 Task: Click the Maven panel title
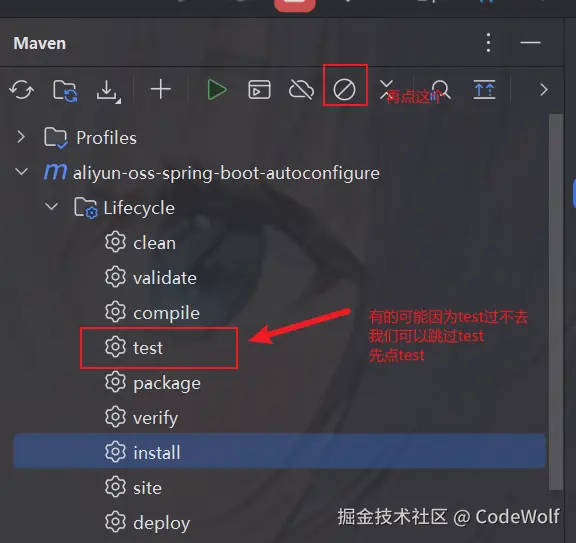click(x=40, y=43)
